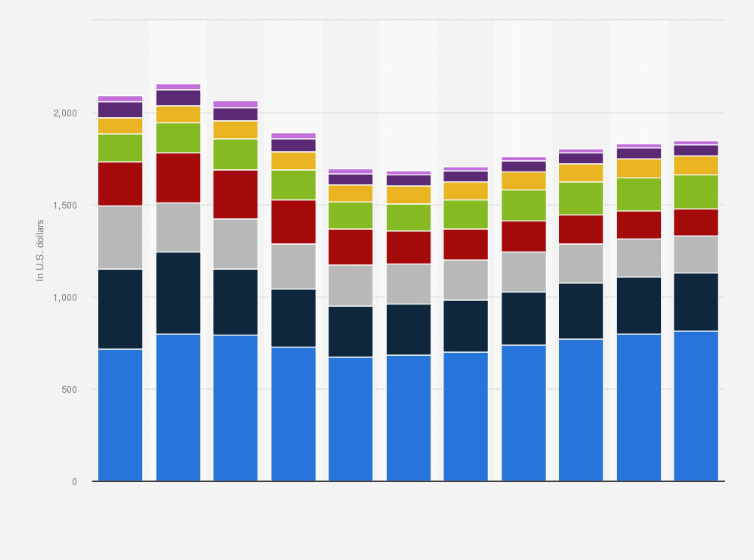The height and width of the screenshot is (560, 754).
Task: Select the dark red segment of the third bar
Action: pos(236,195)
